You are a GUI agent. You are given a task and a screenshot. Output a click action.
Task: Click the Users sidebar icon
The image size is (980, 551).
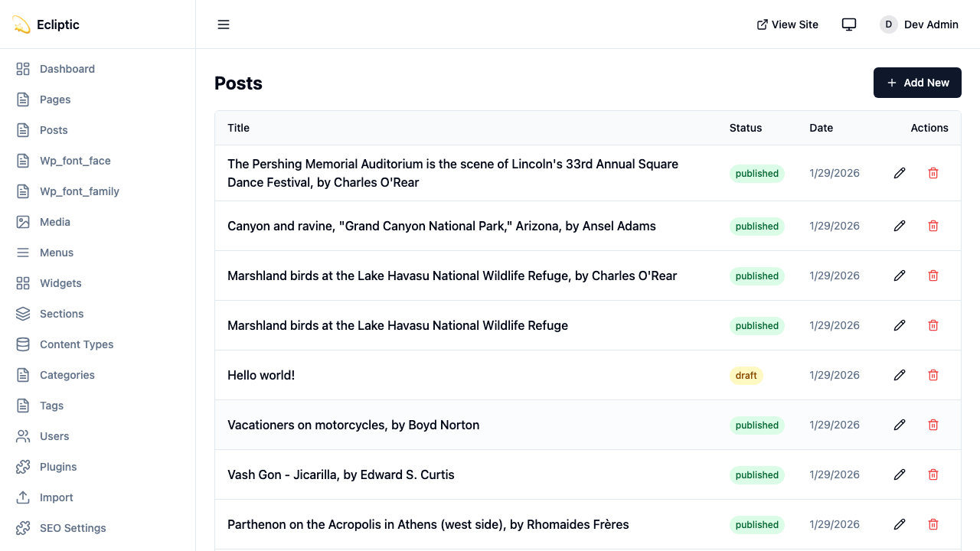[22, 436]
